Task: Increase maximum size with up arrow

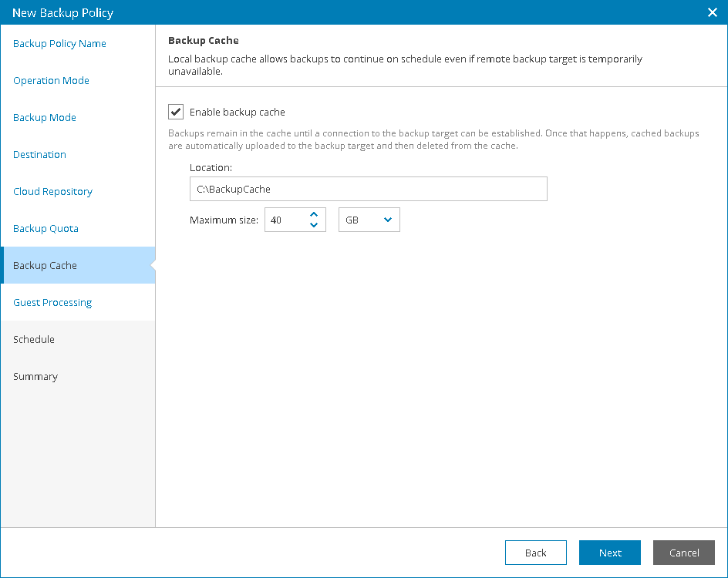Action: pos(314,215)
